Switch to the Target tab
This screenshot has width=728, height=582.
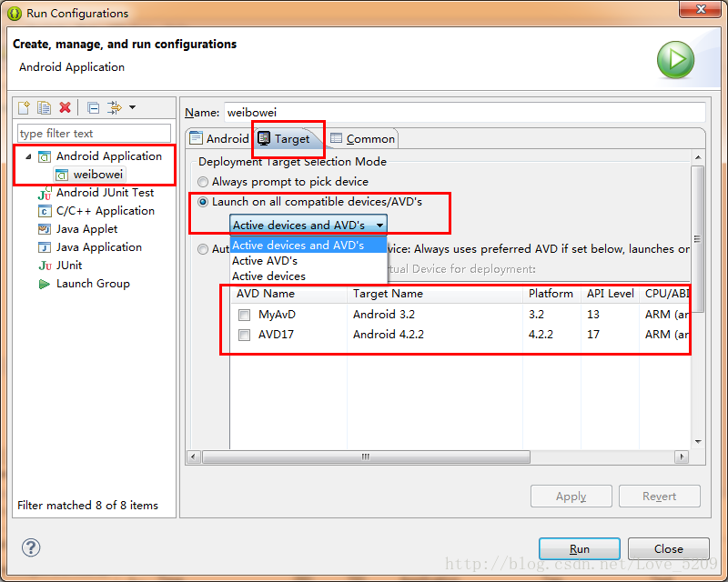(288, 138)
